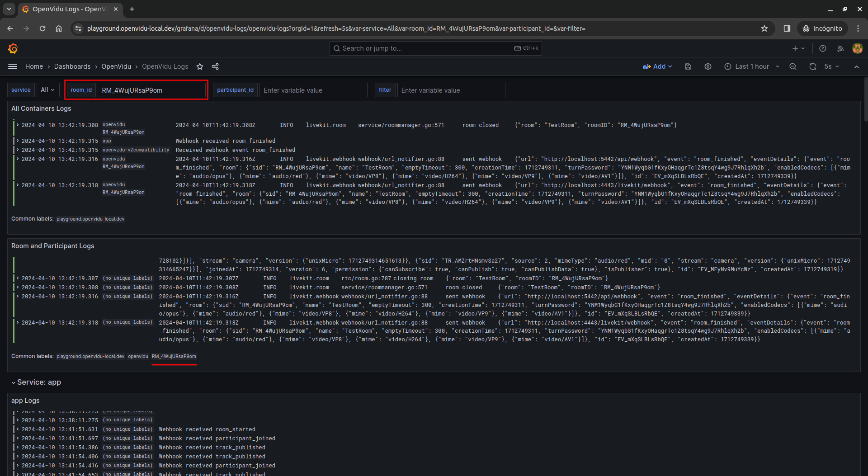Open the 5s refresh interval dropdown
This screenshot has height=476, width=868.
point(831,66)
